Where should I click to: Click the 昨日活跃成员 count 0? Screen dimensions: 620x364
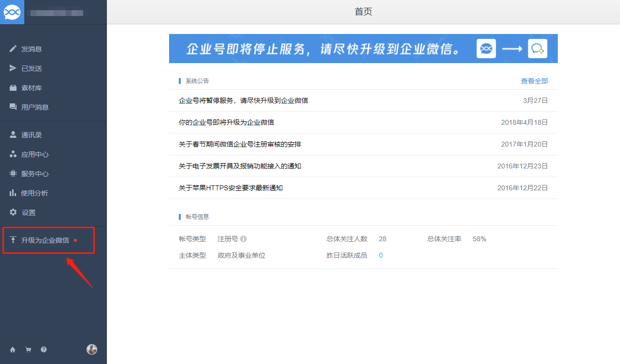tap(381, 255)
